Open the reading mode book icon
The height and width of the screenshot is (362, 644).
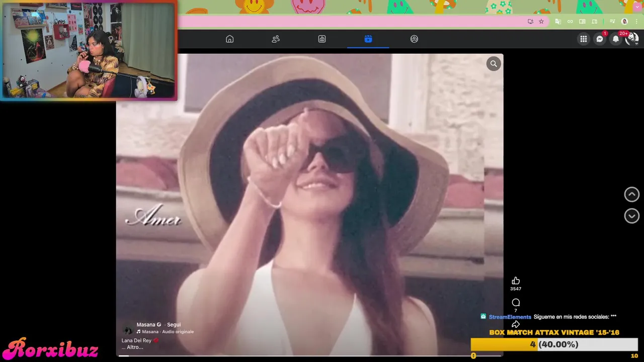pyautogui.click(x=582, y=21)
